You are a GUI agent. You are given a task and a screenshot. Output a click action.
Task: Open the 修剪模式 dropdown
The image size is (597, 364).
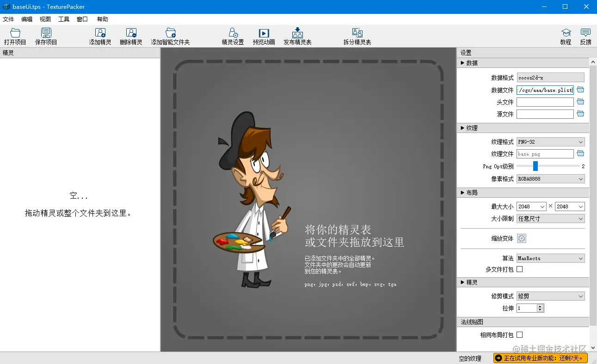pos(550,296)
